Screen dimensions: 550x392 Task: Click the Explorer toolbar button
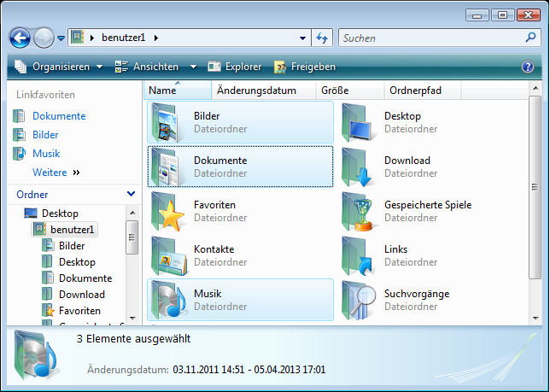[235, 67]
